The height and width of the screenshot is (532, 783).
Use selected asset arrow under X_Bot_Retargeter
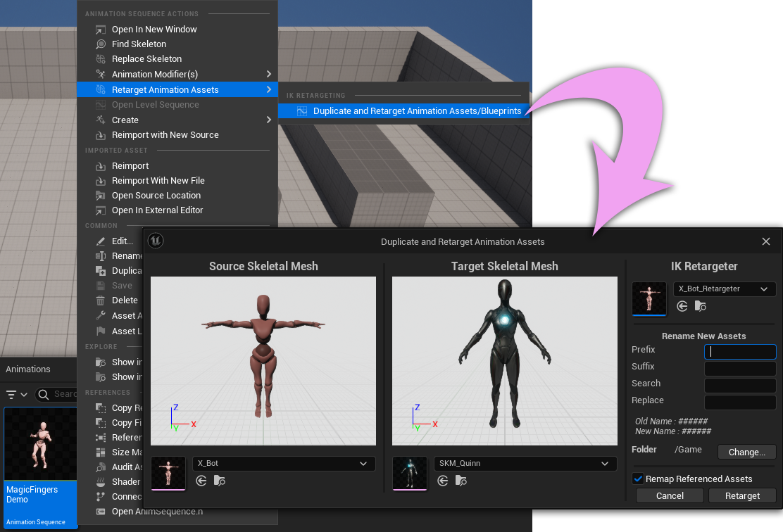682,306
